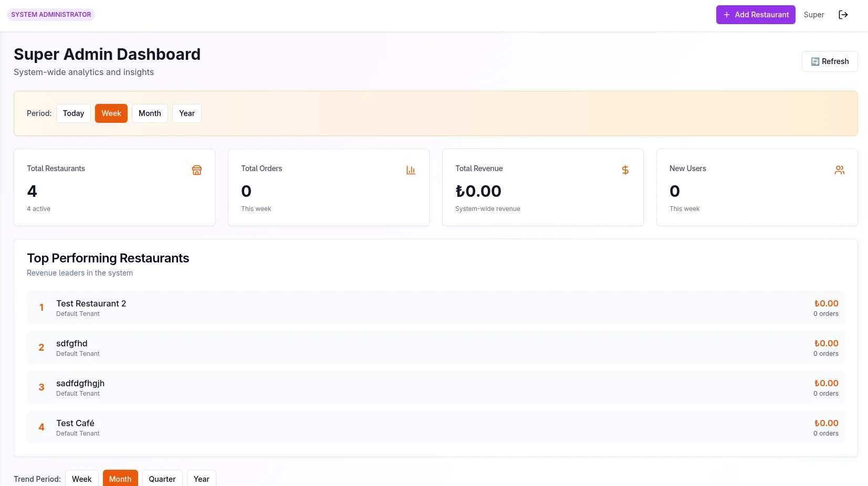Click the plus icon inside Add Restaurant button
Image resolution: width=868 pixels, height=486 pixels.
(x=726, y=15)
